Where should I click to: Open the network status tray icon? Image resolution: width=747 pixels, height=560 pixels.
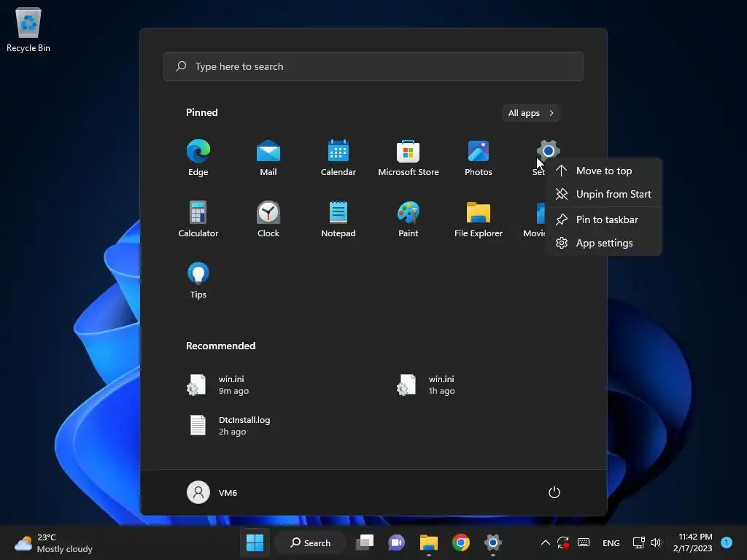click(638, 542)
